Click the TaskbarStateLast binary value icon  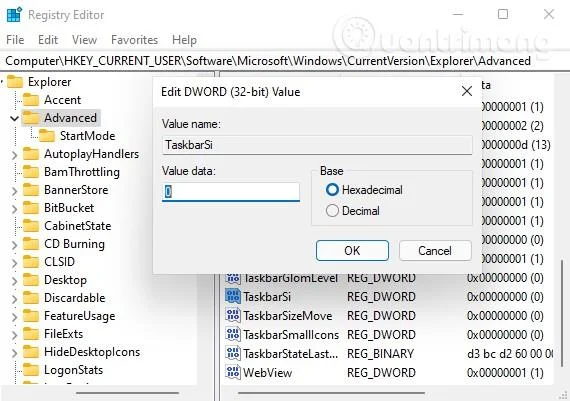click(233, 353)
